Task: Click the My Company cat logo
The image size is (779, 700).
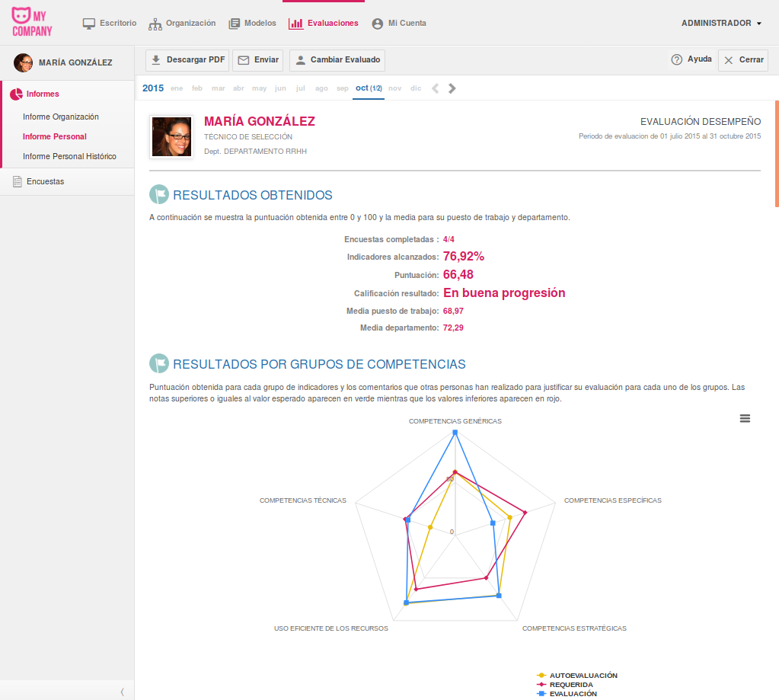Action: 32,22
